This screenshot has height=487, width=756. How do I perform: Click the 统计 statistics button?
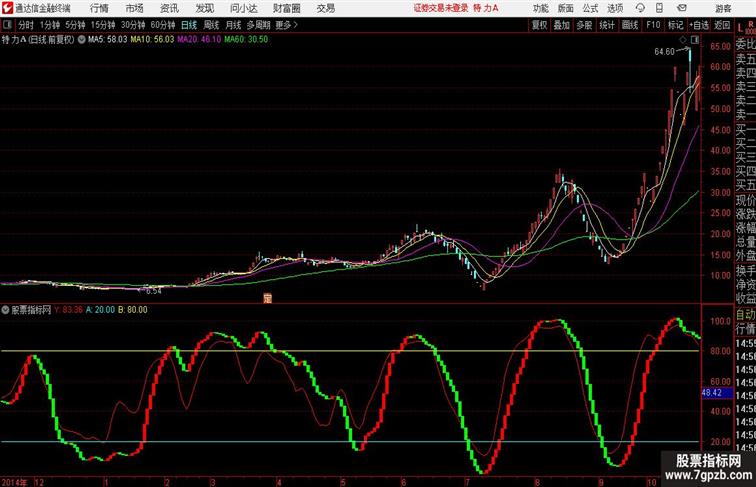pos(607,25)
